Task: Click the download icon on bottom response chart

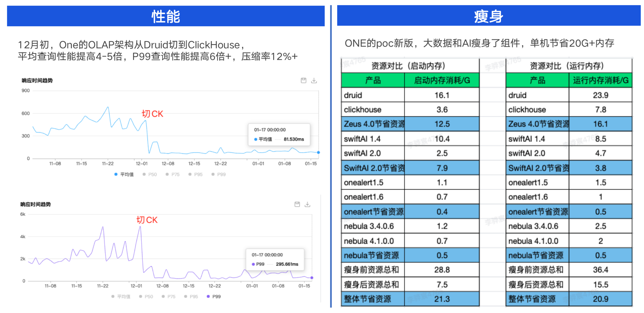Action: pos(307,204)
